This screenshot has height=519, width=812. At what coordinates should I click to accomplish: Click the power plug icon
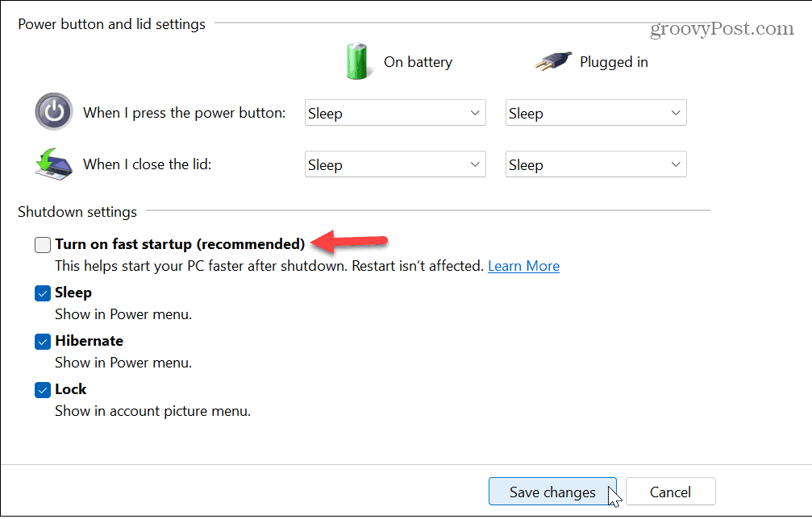[554, 61]
